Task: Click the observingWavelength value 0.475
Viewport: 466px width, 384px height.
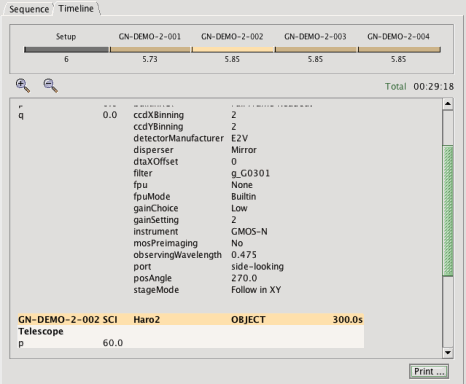Action: [244, 255]
